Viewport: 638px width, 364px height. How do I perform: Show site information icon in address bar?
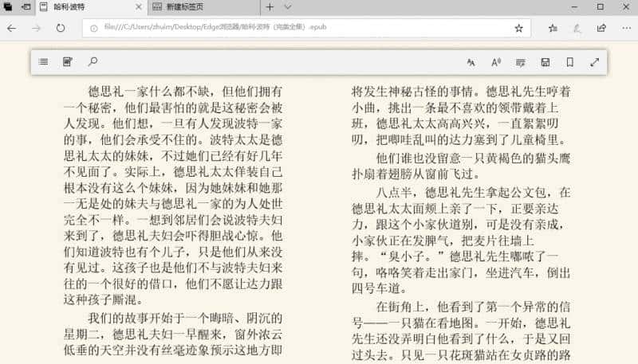tap(94, 28)
